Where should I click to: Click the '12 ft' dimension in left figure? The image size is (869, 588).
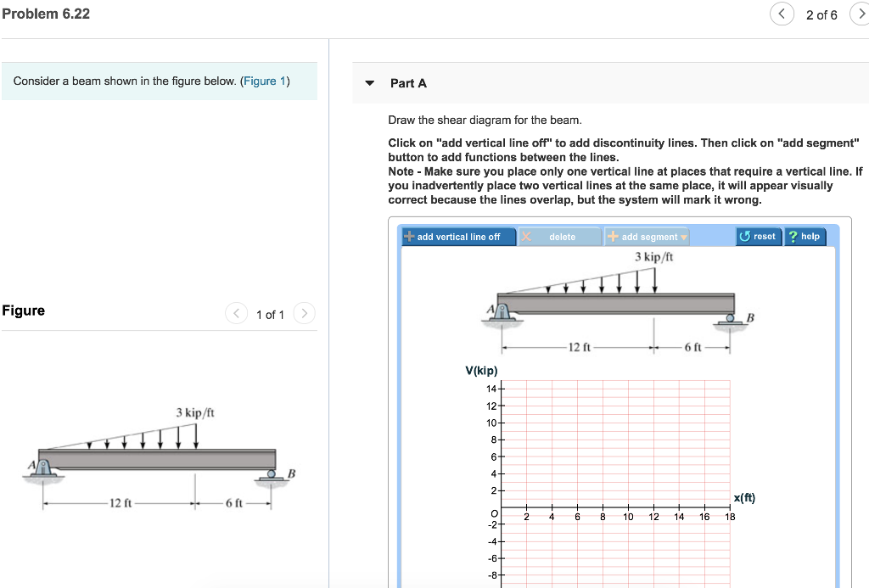pyautogui.click(x=121, y=503)
